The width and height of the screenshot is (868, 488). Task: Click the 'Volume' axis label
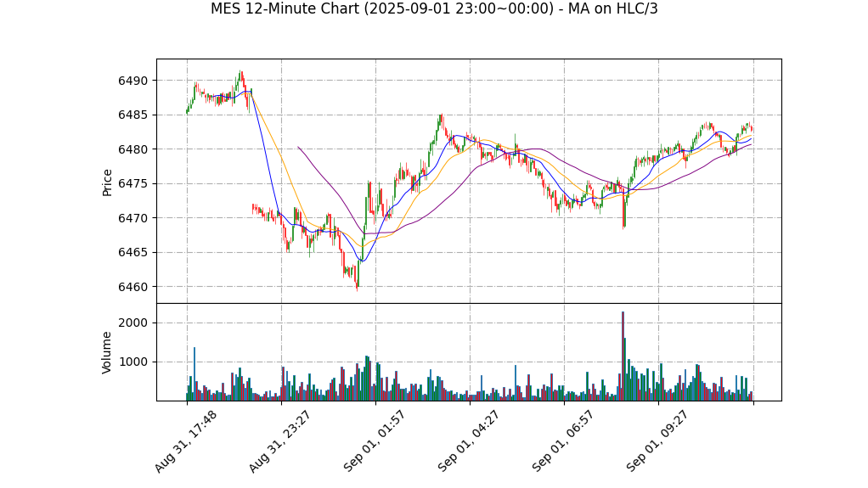tap(107, 353)
